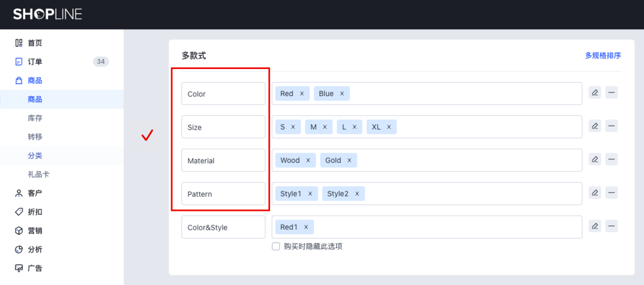Click the edit pencil icon for Color row
Image resolution: width=644 pixels, height=285 pixels.
[594, 93]
